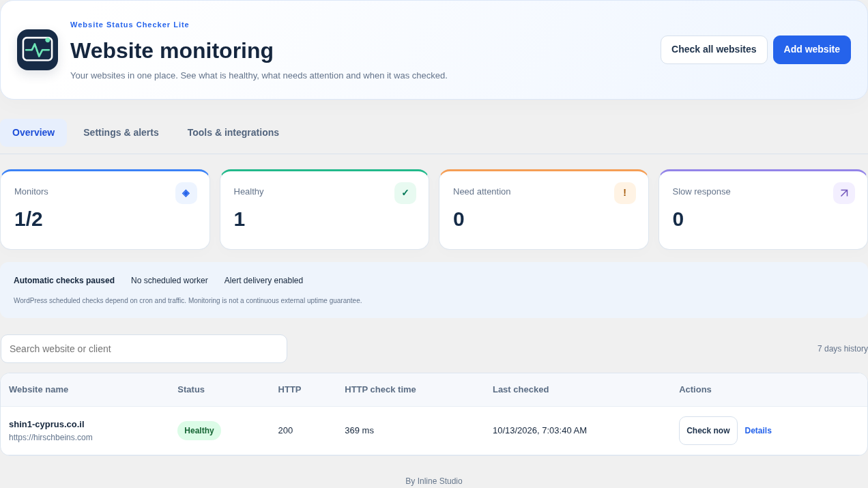Click the Last checked column header
Viewport: 868px width, 488px height.
[521, 390]
